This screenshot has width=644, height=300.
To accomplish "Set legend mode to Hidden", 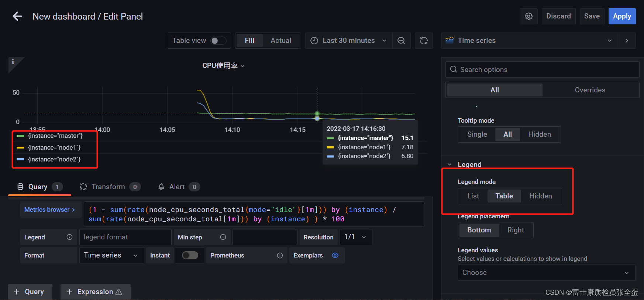I will [x=540, y=196].
